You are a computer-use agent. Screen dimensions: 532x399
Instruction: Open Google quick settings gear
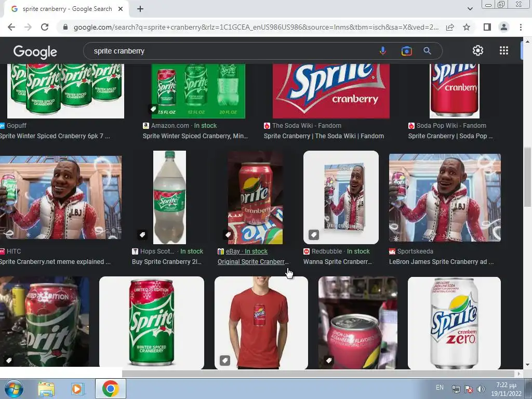pyautogui.click(x=478, y=50)
